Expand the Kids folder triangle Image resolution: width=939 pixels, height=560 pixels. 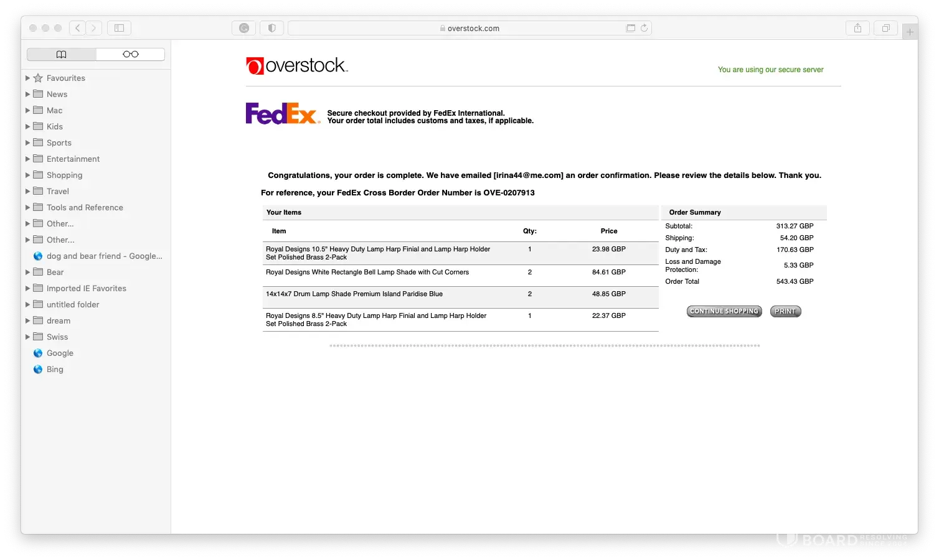27,126
